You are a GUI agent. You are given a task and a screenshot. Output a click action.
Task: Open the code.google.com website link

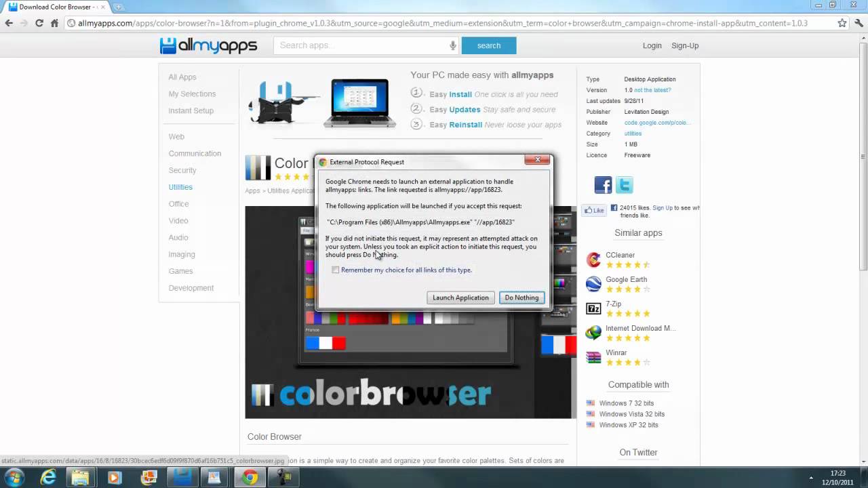pyautogui.click(x=657, y=123)
